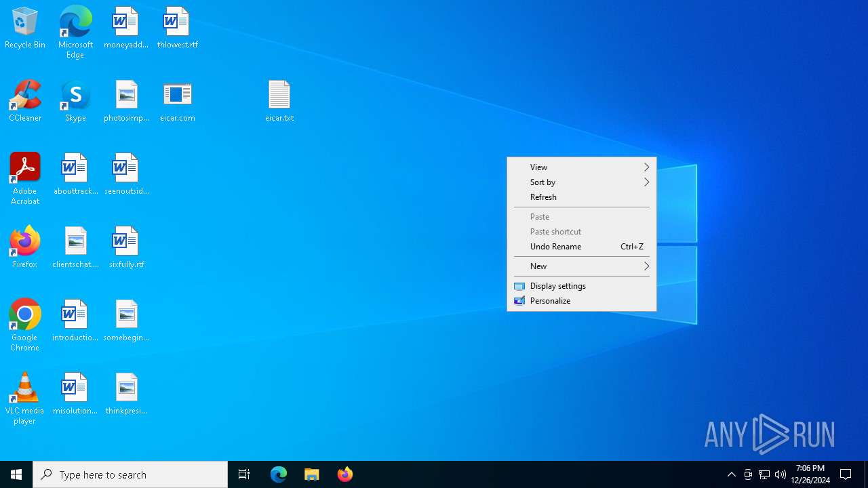Viewport: 868px width, 488px height.
Task: Select the photosimp image file icon
Action: [126, 102]
